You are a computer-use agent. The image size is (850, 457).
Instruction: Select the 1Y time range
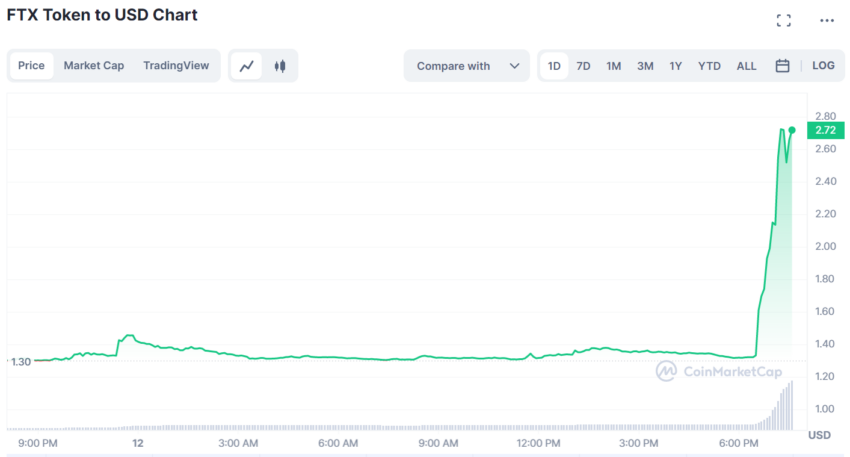pyautogui.click(x=675, y=66)
